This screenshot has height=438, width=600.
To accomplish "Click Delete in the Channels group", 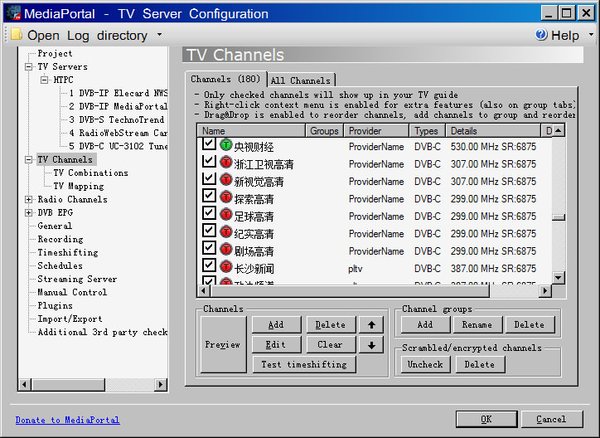I will [331, 325].
